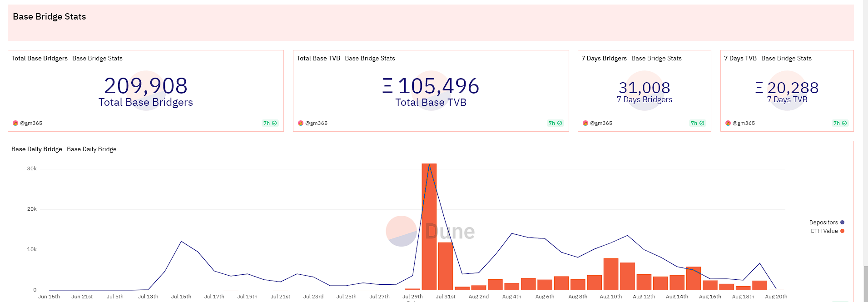
Task: Click the orange bar at Aug 10th
Action: coord(611,274)
